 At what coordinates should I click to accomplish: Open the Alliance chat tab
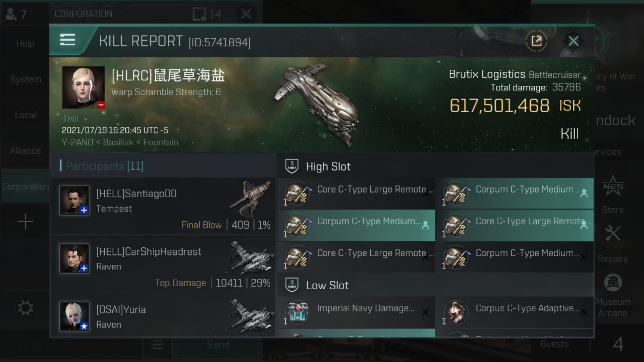[25, 151]
